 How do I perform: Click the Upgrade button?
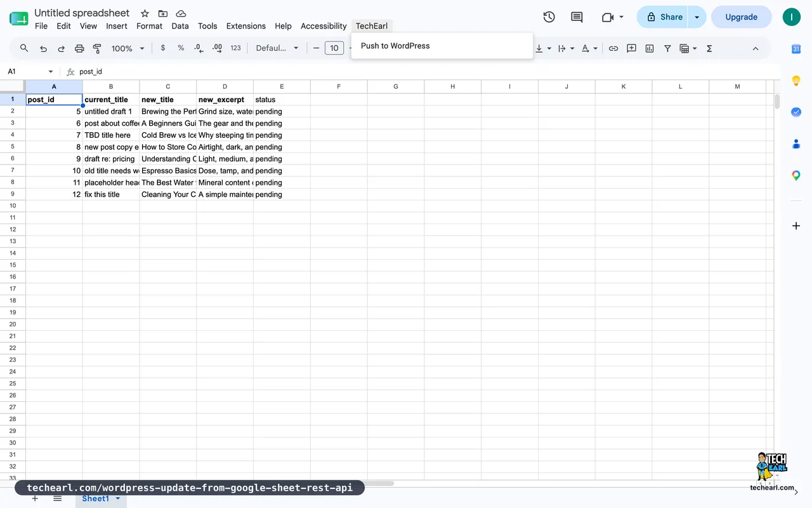coord(741,17)
